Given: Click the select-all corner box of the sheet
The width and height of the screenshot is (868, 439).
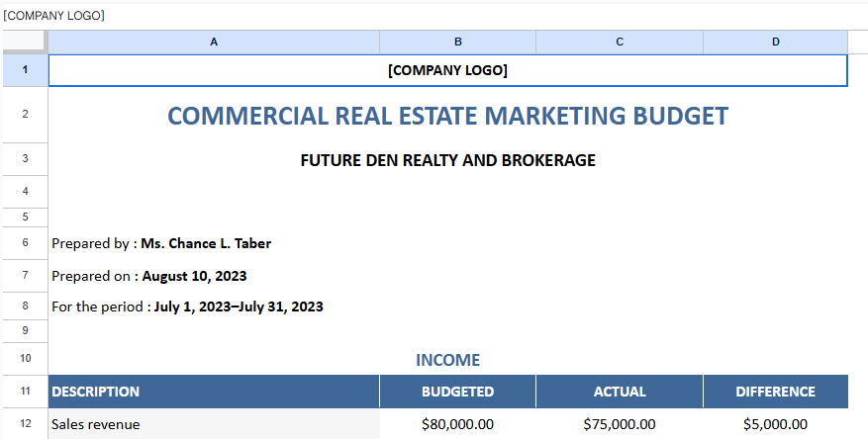Looking at the screenshot, I should click(x=24, y=42).
